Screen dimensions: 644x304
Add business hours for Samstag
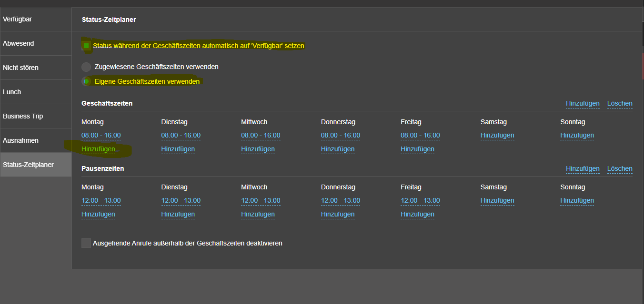click(497, 135)
